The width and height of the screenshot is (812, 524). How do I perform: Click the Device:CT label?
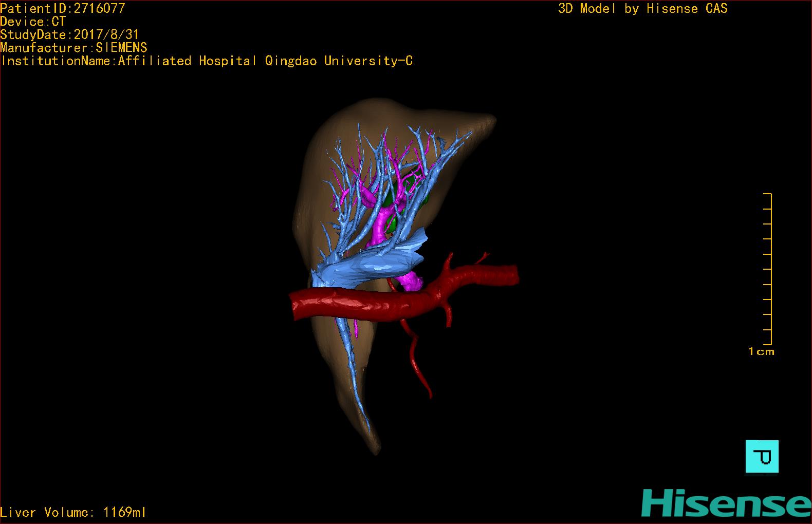click(33, 22)
